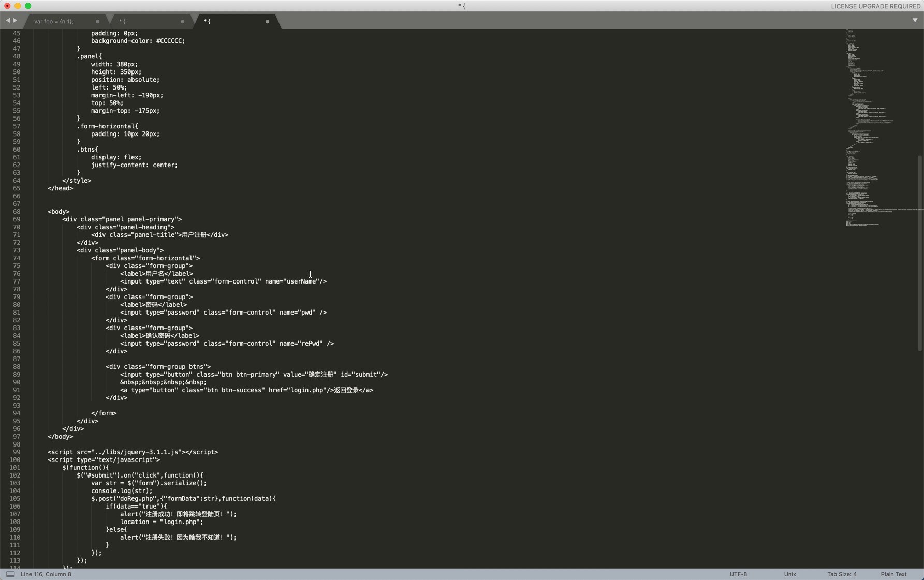Close the 'var foo = {n:1};' tab dot
Viewport: 924px width, 580px height.
click(97, 22)
